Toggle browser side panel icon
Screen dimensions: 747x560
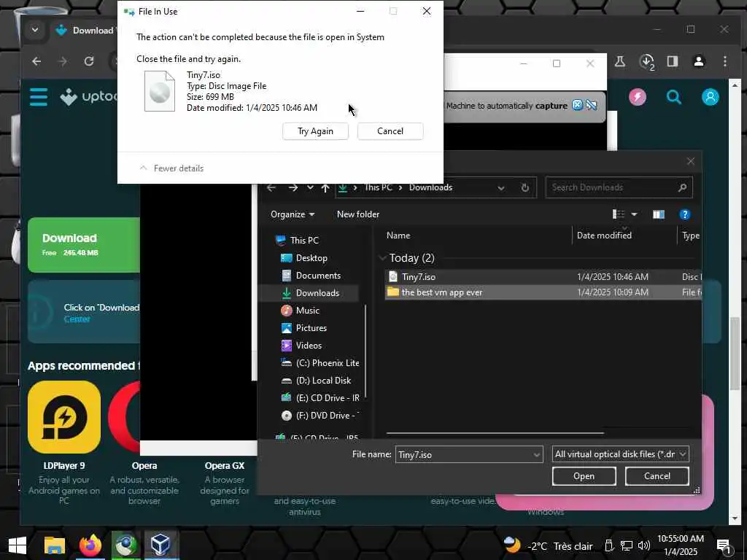pyautogui.click(x=672, y=61)
